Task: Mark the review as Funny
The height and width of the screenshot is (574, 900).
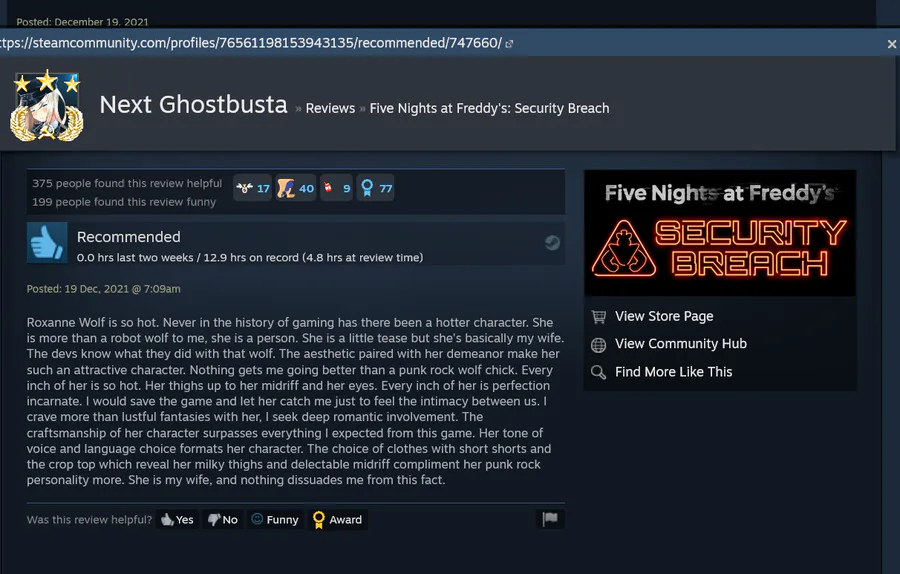Action: (x=275, y=519)
